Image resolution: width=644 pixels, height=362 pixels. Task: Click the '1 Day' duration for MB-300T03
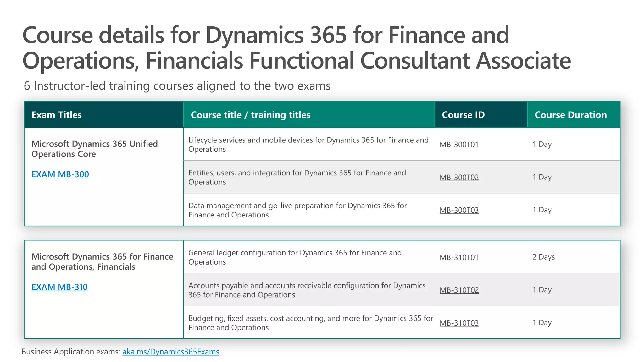[542, 210]
